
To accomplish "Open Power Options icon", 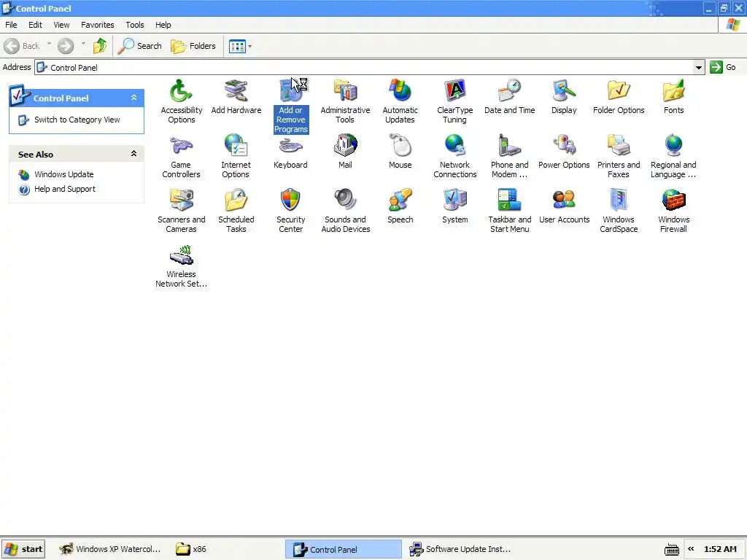I will click(564, 145).
